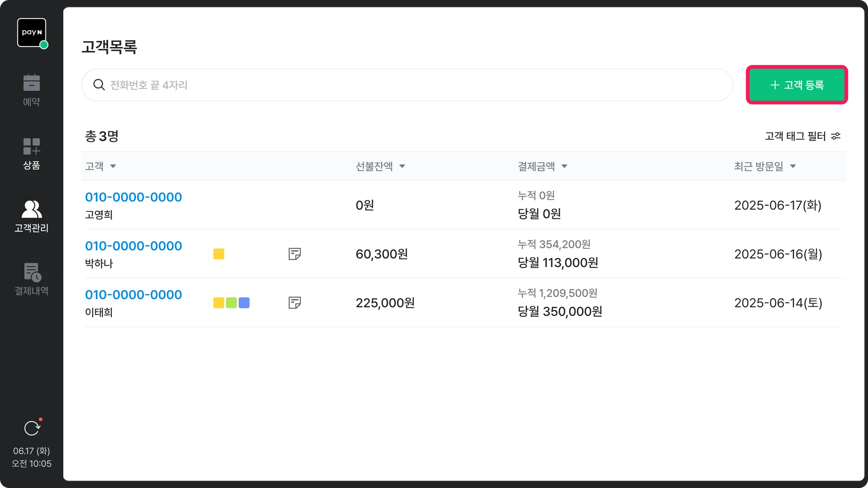
Task: Sort by 최근 방문일 dropdown arrow
Action: pos(793,166)
